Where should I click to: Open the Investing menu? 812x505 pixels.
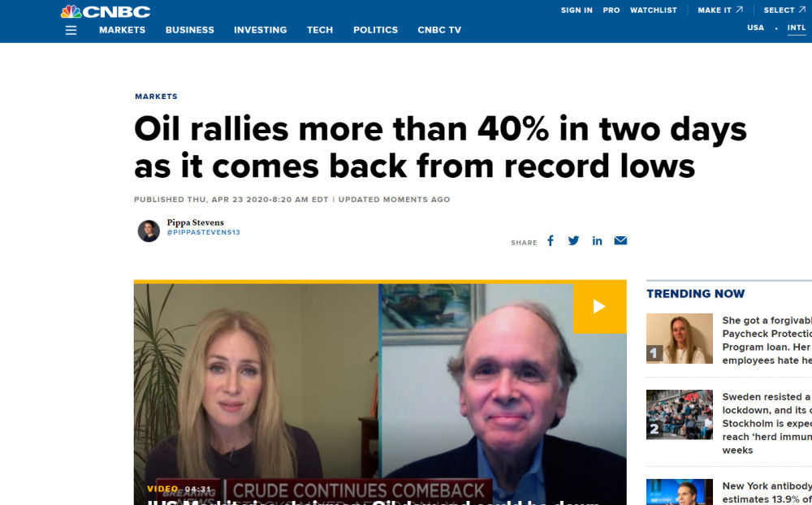(x=261, y=30)
